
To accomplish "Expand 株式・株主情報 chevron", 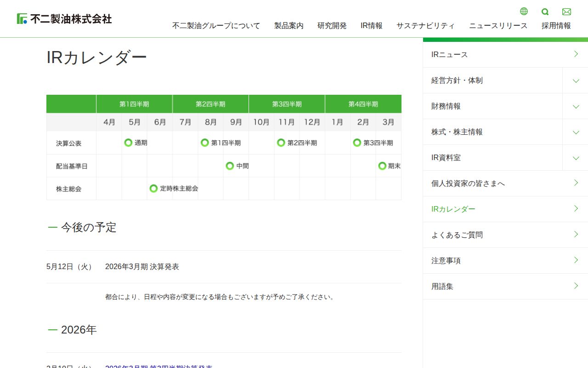I will click(x=576, y=132).
